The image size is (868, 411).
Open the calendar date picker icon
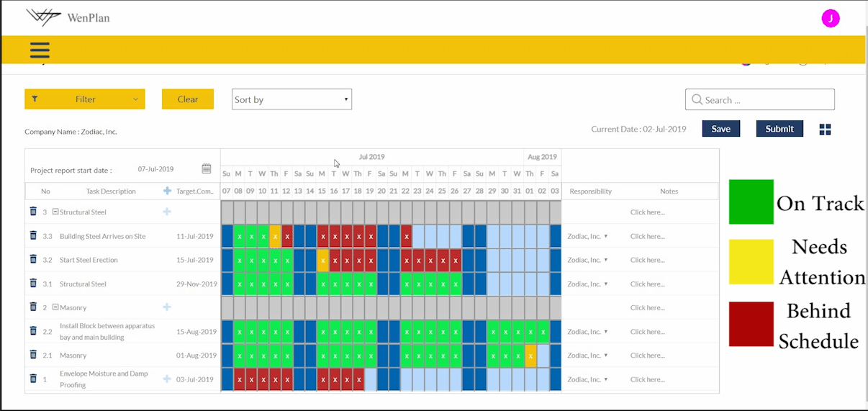point(207,169)
